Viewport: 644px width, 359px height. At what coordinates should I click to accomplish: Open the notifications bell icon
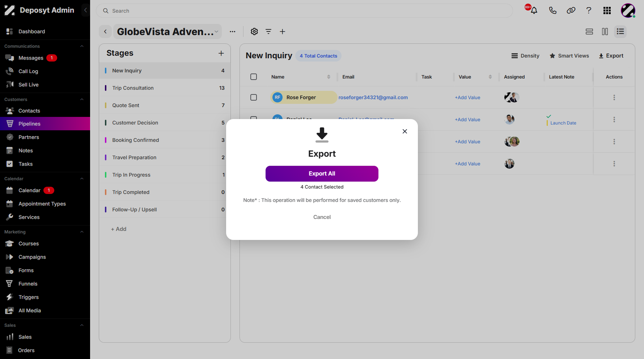pyautogui.click(x=534, y=10)
